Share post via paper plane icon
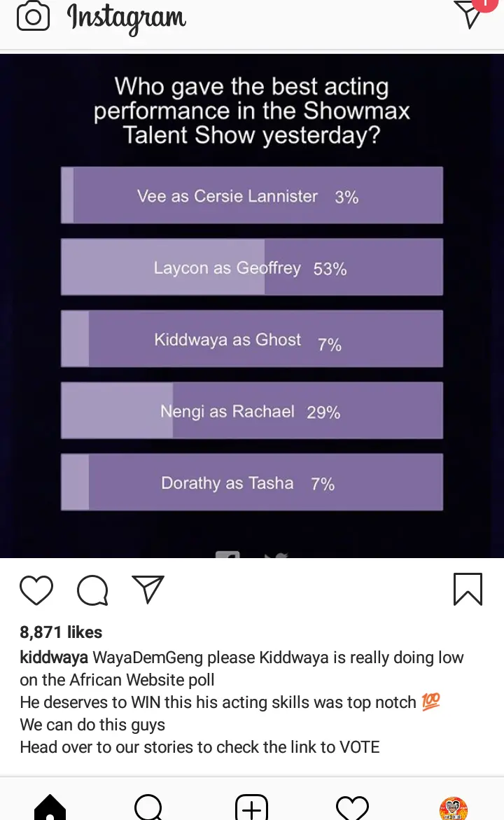504x820 pixels. (148, 590)
